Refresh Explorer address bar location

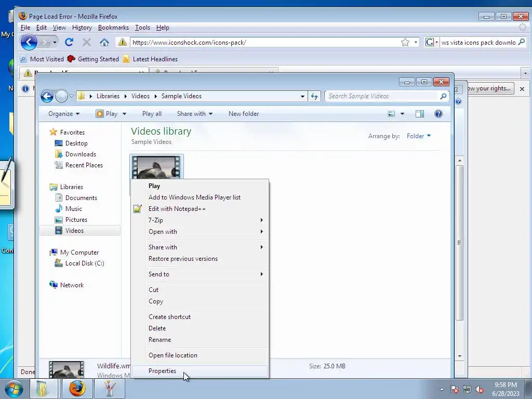314,96
